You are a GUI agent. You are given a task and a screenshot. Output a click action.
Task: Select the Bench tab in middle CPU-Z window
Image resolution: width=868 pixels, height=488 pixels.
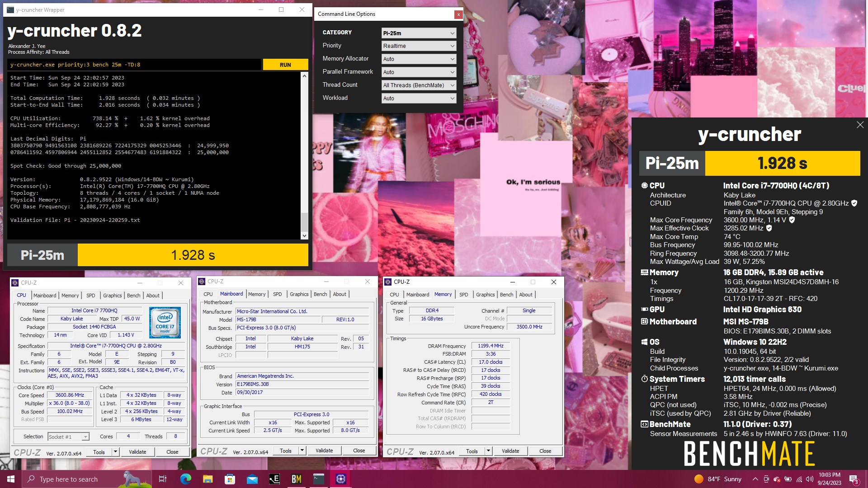point(320,294)
